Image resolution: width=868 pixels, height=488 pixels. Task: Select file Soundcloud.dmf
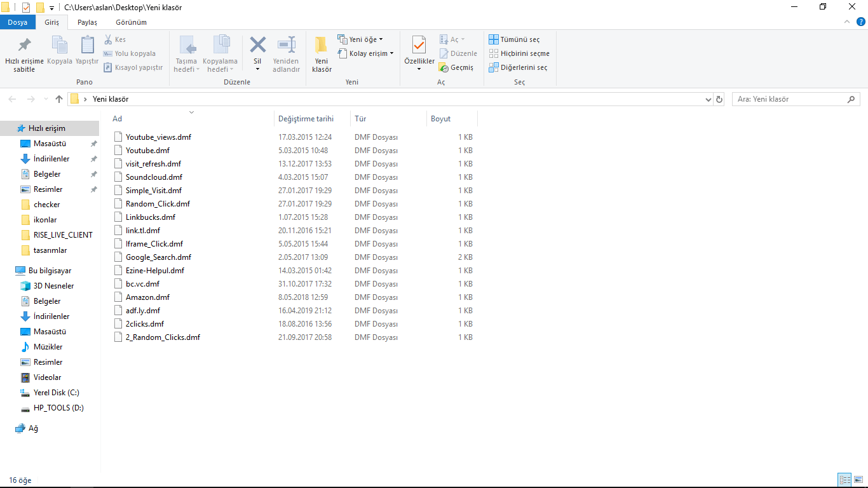(x=154, y=177)
